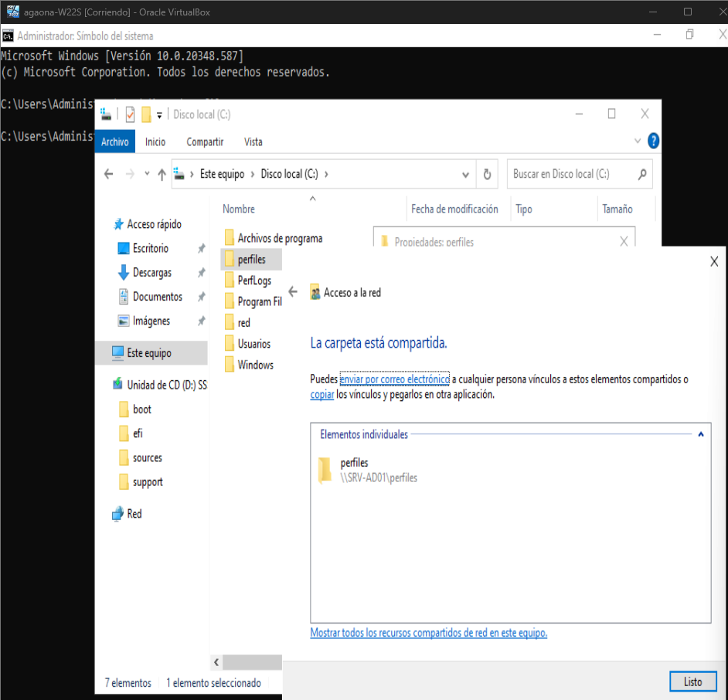
Task: Expand the ribbon using the chevron
Action: pos(638,141)
